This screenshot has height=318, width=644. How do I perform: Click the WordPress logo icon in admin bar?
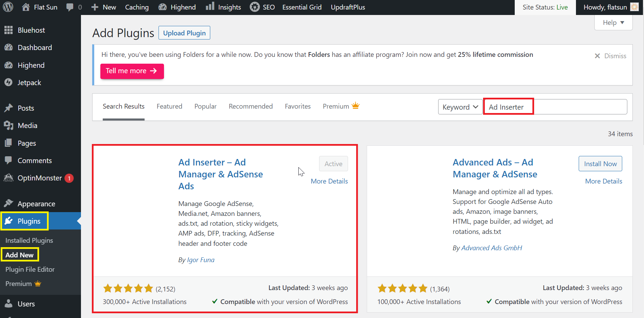click(8, 7)
